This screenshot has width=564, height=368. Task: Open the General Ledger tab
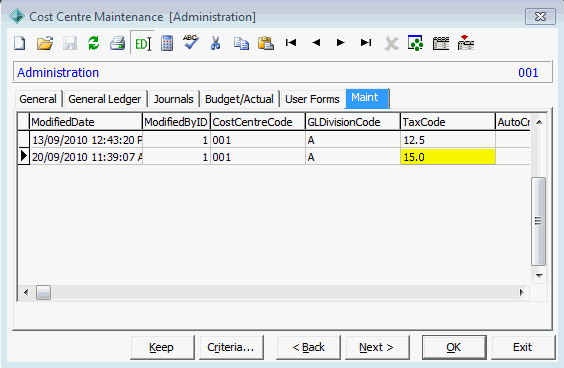(x=104, y=99)
